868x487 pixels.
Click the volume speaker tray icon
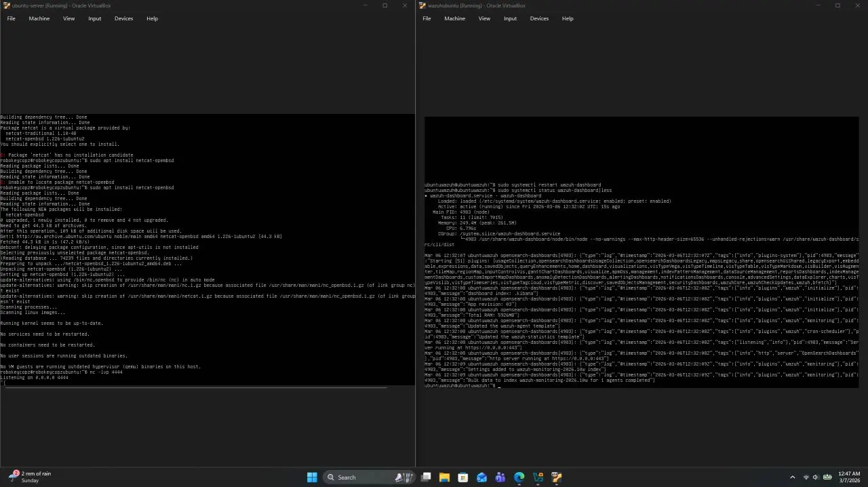tap(816, 477)
